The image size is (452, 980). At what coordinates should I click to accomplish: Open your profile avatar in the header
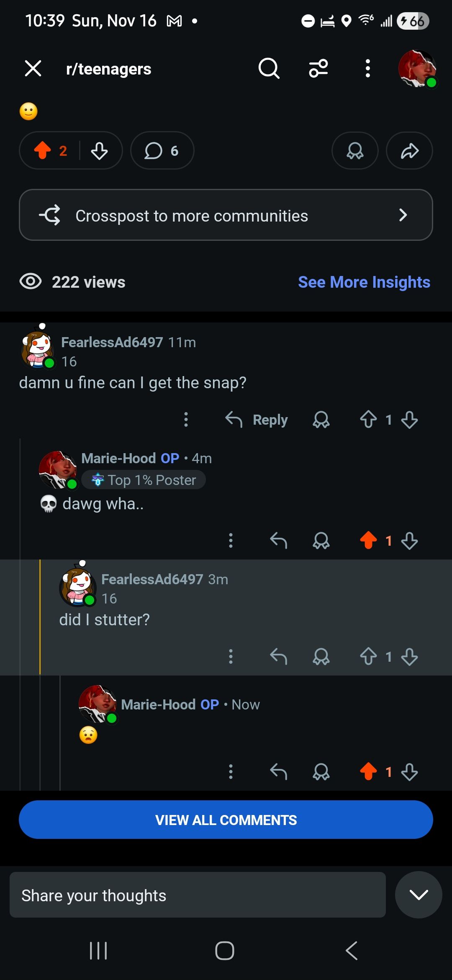(x=417, y=68)
